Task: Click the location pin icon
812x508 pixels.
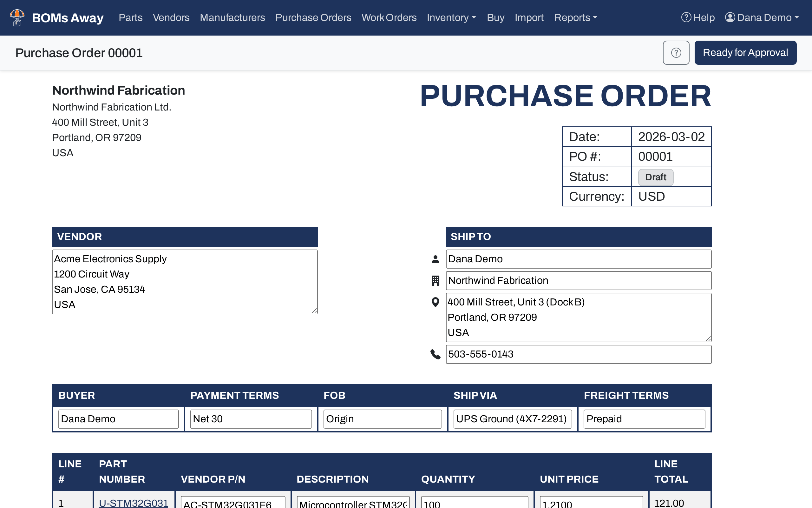Action: 435,302
